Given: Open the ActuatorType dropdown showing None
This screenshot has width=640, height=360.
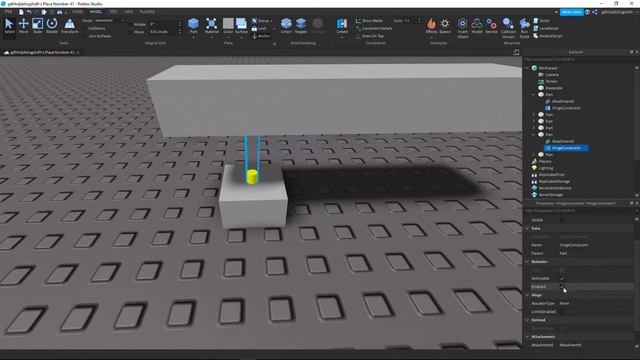Looking at the screenshot, I should coord(595,303).
